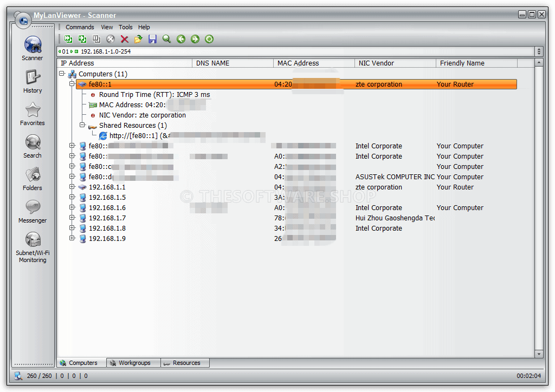Image resolution: width=555 pixels, height=392 pixels.
Task: Collapse the Shared Resources (1) node
Action: point(82,125)
